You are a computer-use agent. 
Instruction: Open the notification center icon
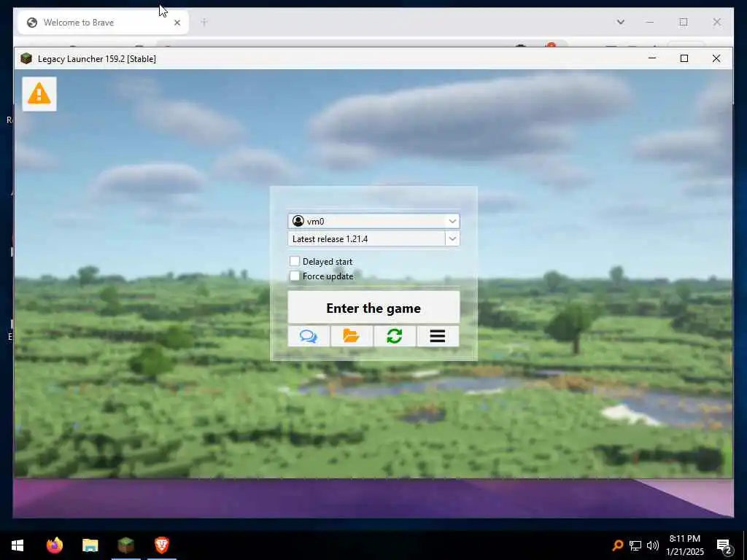point(724,545)
